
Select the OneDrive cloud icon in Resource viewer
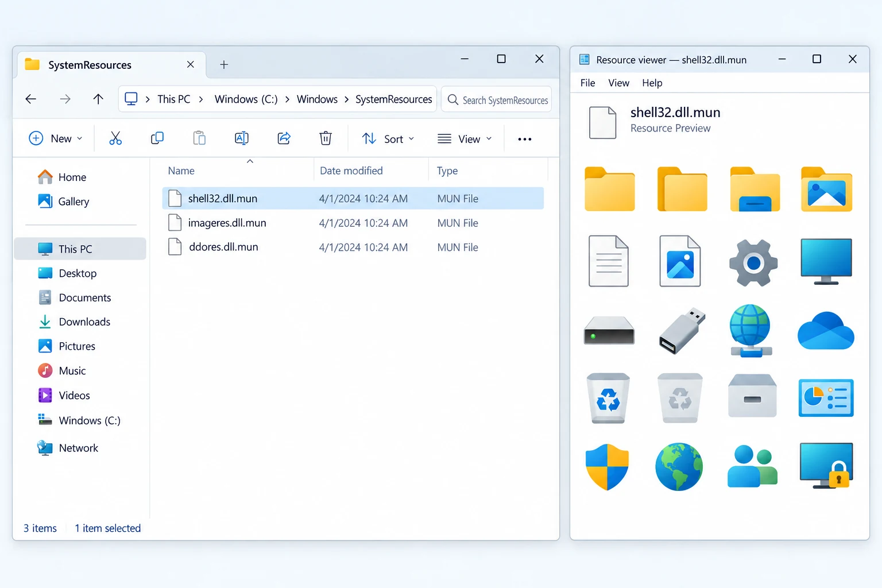[826, 331]
